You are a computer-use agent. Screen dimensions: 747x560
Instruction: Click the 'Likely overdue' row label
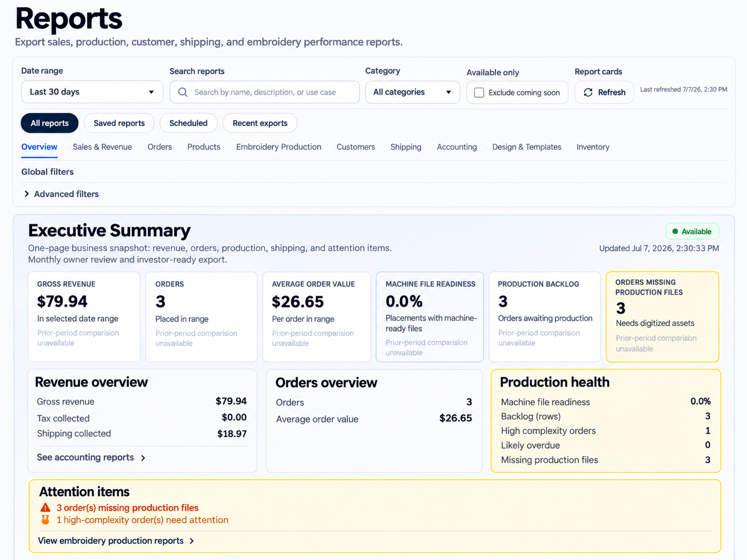pyautogui.click(x=530, y=445)
